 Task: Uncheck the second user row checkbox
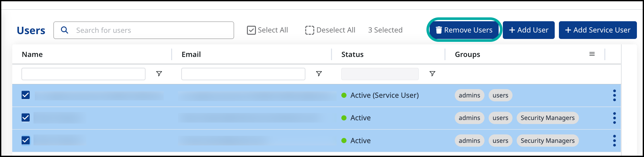[26, 118]
